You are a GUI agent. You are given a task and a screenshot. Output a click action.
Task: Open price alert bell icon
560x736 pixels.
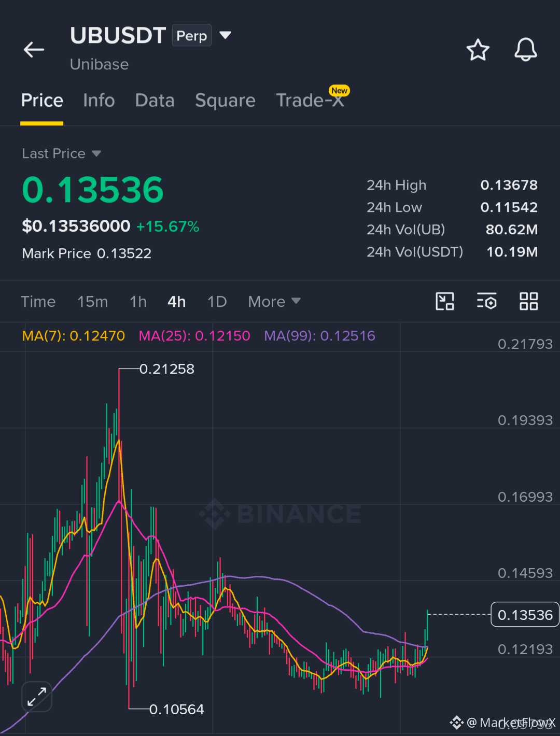pos(525,50)
